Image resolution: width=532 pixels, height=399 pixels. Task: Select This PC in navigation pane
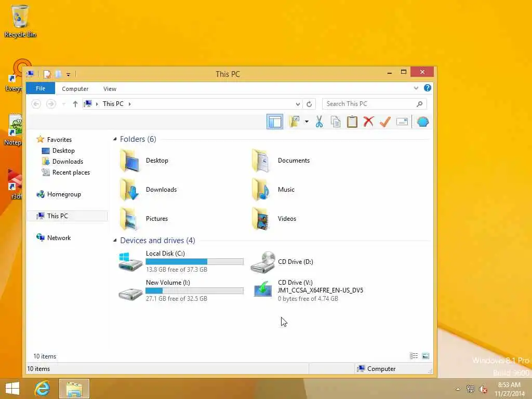[67, 216]
